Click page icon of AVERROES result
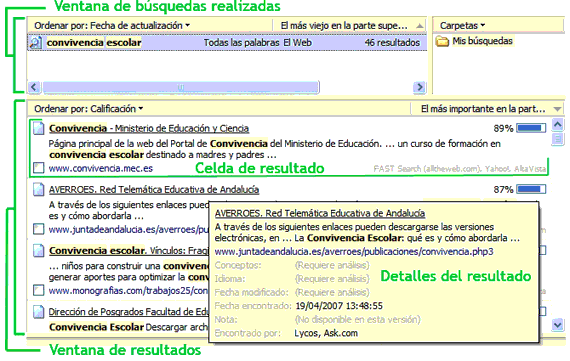Screen dimensions: 570x361 pyautogui.click(x=38, y=189)
